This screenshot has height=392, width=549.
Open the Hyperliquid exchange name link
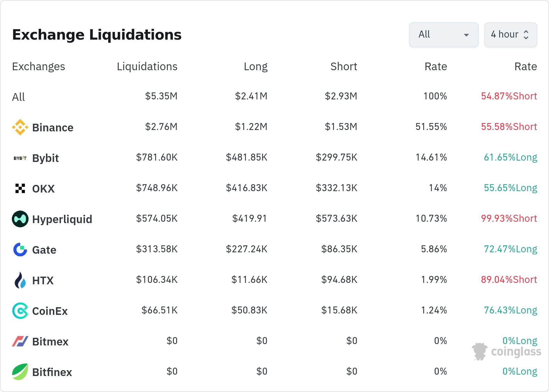[62, 219]
